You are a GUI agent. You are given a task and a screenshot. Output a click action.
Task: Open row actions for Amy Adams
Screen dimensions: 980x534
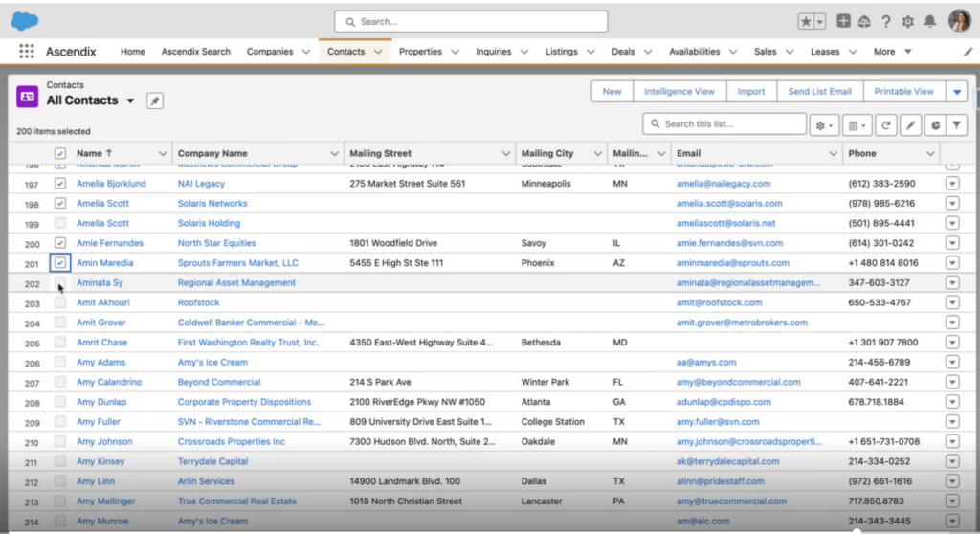(952, 362)
